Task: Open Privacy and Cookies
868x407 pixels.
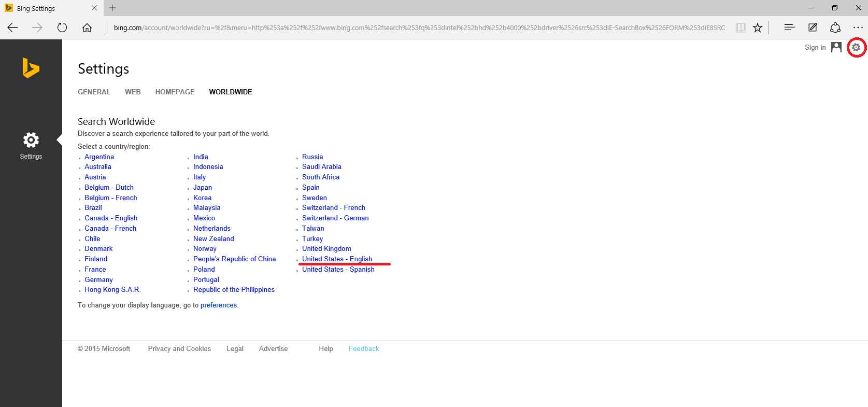Action: [x=179, y=348]
